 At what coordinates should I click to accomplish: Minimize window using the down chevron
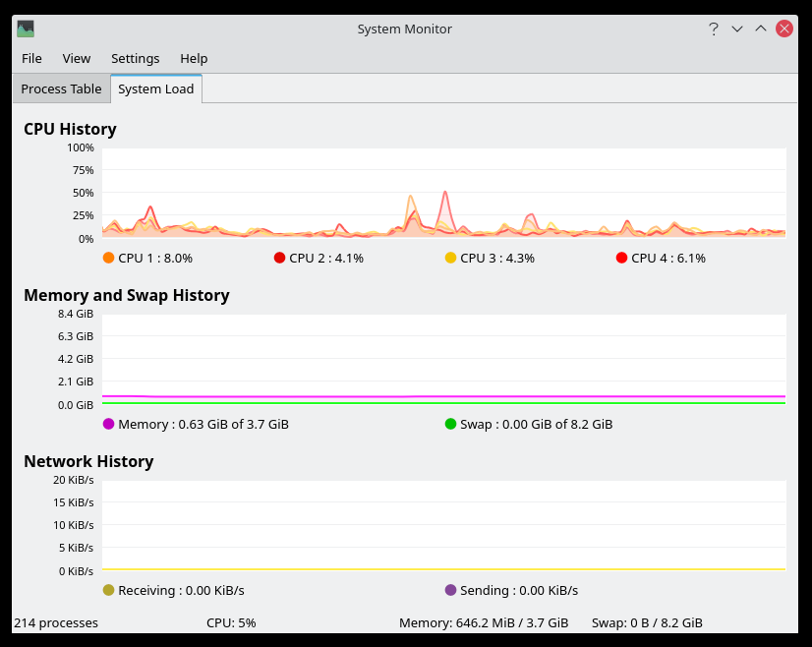tap(737, 29)
